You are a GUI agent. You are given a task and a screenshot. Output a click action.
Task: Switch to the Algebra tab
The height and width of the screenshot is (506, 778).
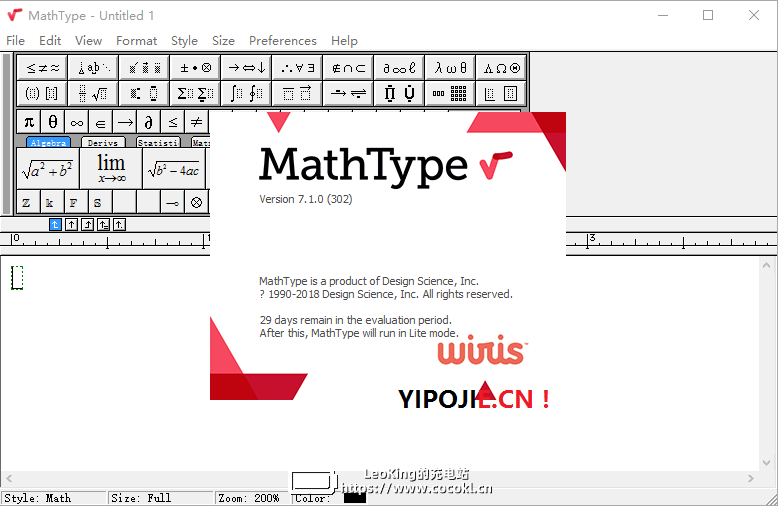(x=48, y=142)
